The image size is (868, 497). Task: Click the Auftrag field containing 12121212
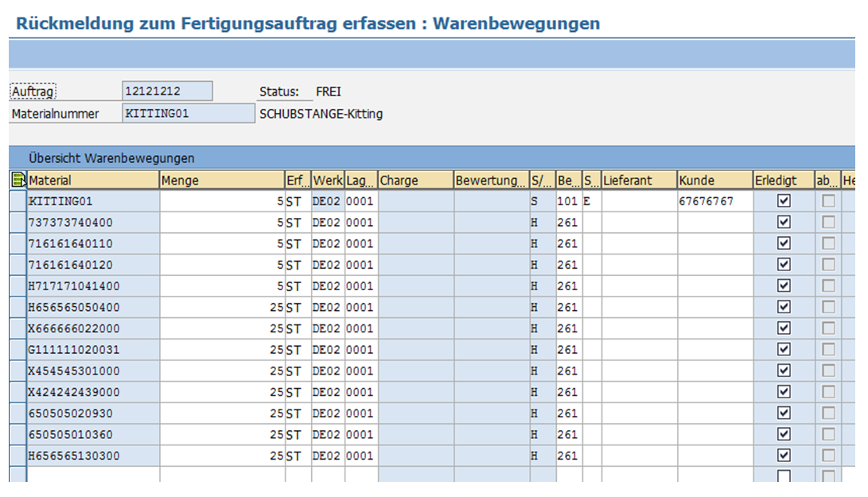pos(167,91)
